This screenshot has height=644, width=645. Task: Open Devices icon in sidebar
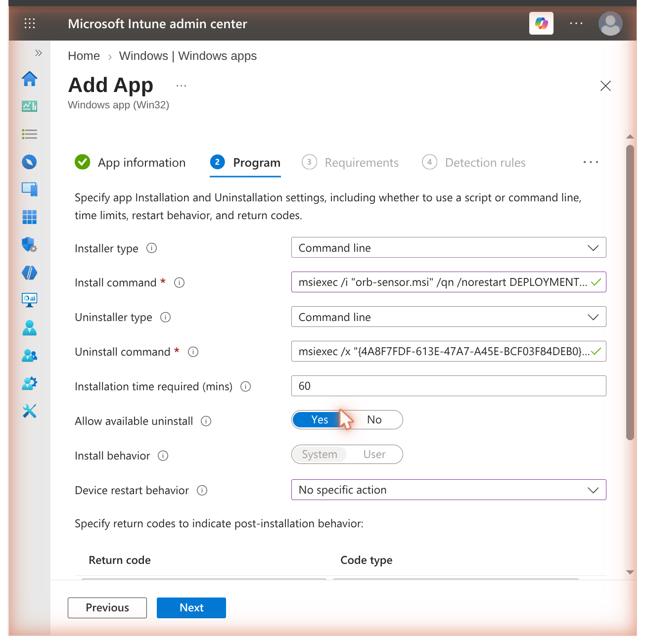pyautogui.click(x=30, y=189)
